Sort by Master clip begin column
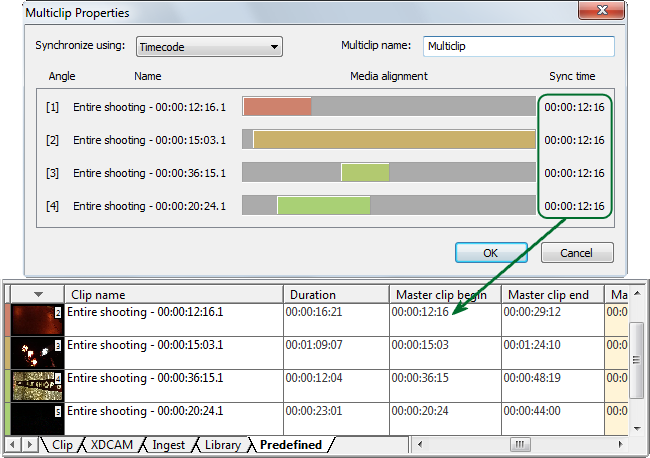 445,295
